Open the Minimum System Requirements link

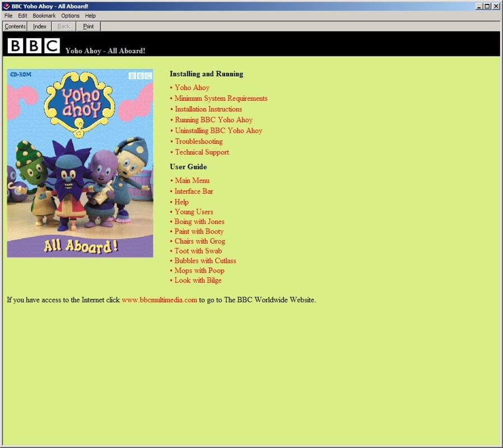(x=221, y=99)
